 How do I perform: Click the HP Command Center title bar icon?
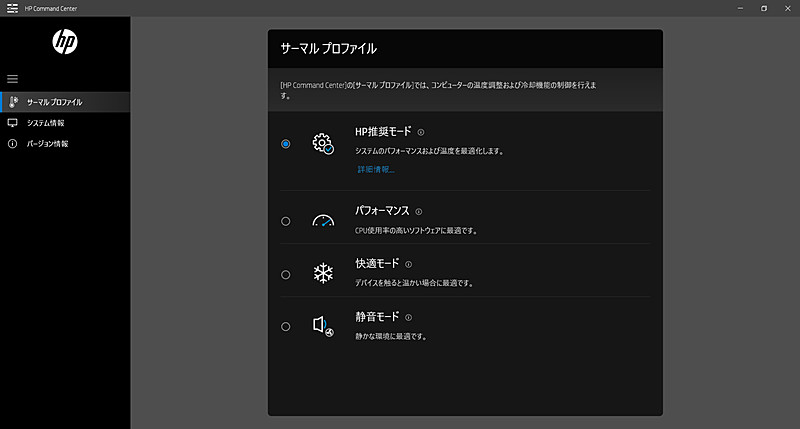click(12, 8)
